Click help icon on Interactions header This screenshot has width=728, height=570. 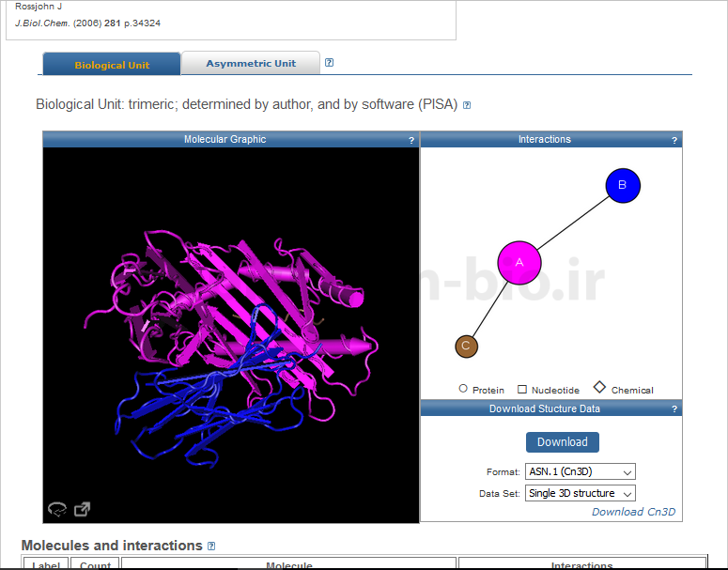pyautogui.click(x=674, y=140)
